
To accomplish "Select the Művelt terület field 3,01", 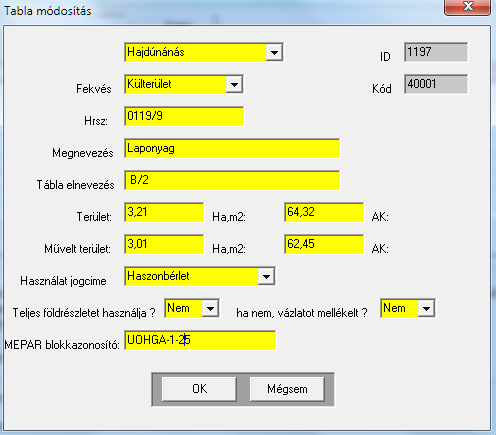I will (164, 244).
